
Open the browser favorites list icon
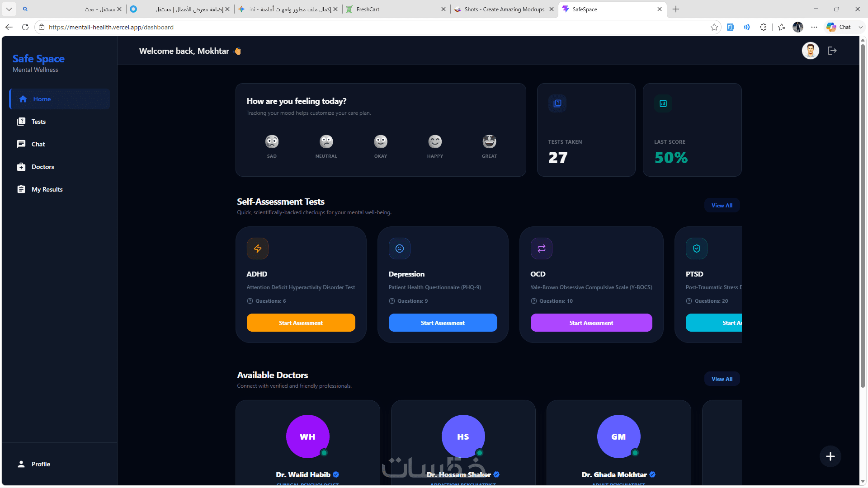coord(782,27)
